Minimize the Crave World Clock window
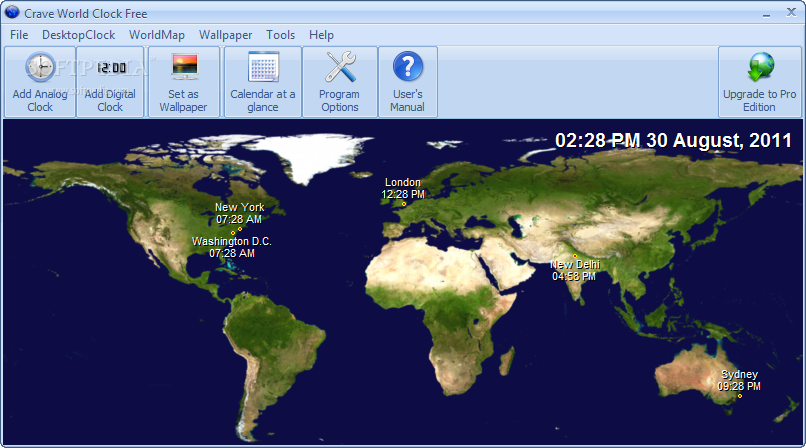806x448 pixels. click(766, 14)
